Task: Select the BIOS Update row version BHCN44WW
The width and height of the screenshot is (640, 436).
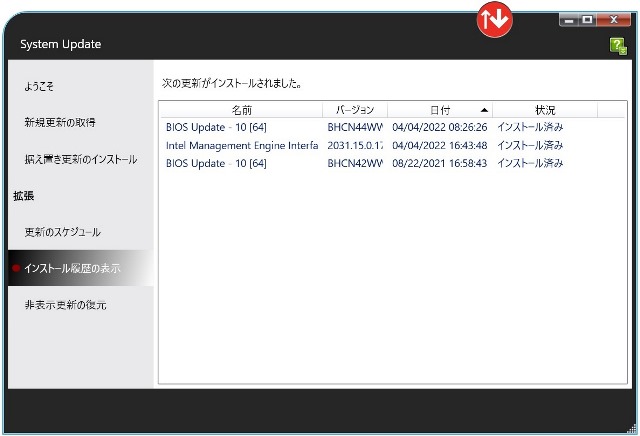Action: pos(392,127)
